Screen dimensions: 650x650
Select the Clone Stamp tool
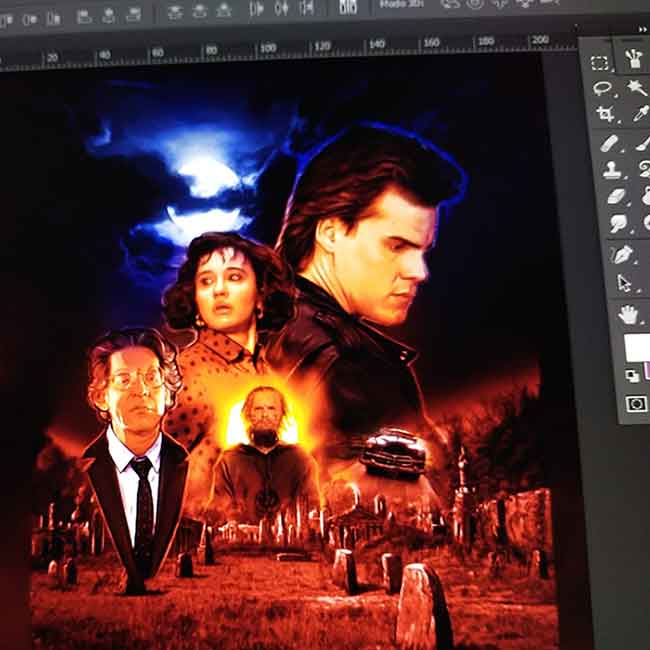tap(611, 170)
